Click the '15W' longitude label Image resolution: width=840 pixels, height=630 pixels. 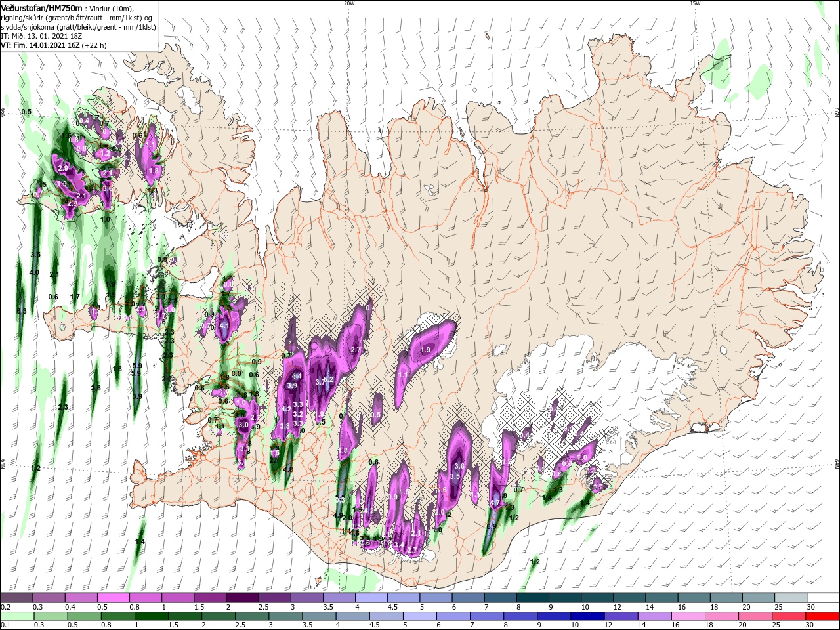(695, 3)
